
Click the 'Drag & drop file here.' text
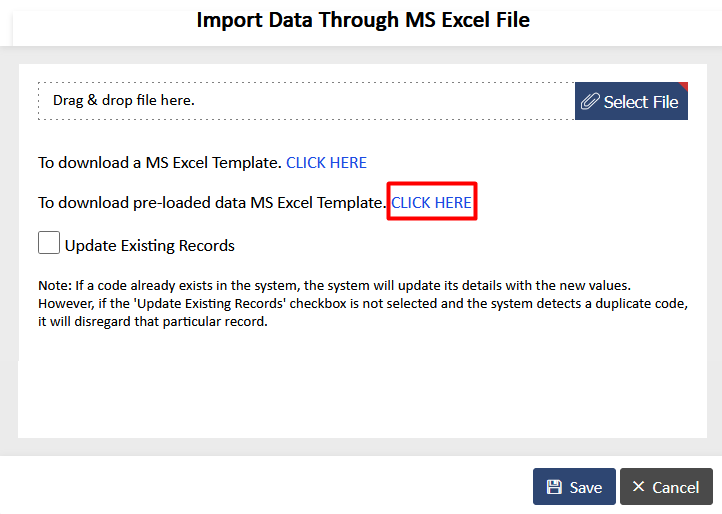[x=124, y=100]
